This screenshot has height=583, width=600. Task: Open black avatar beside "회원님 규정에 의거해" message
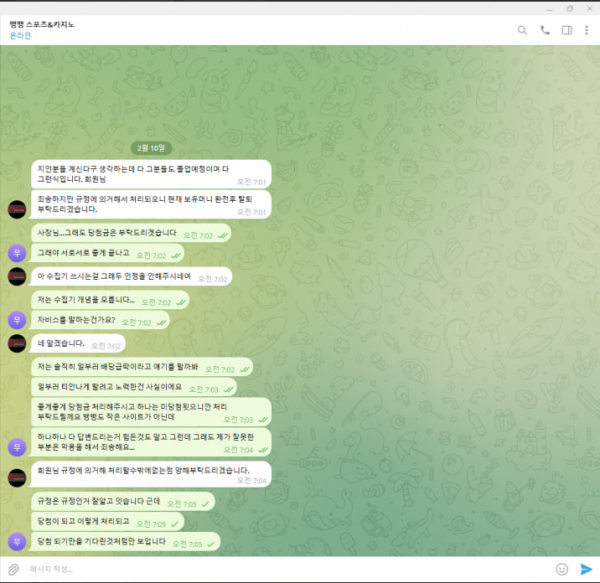[17, 478]
